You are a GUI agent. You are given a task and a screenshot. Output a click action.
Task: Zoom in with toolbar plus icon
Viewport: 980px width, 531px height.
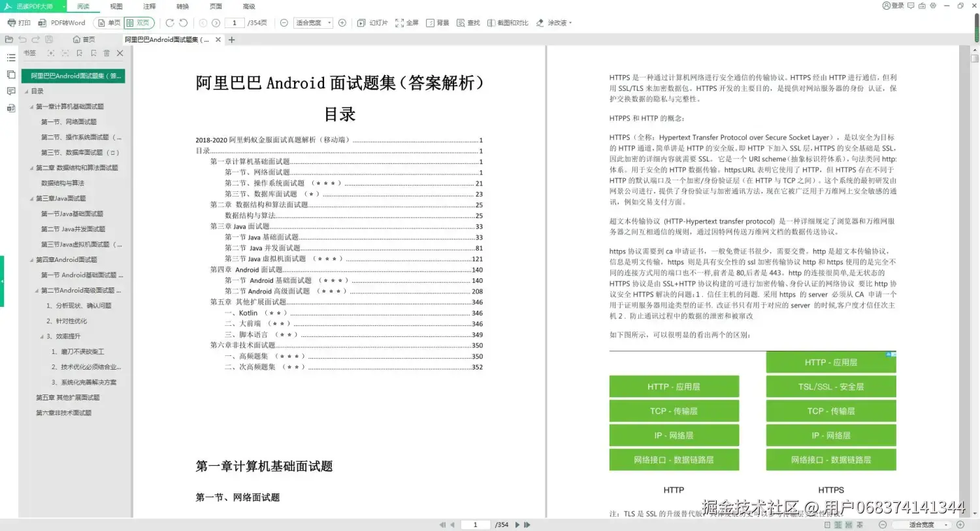coord(342,23)
